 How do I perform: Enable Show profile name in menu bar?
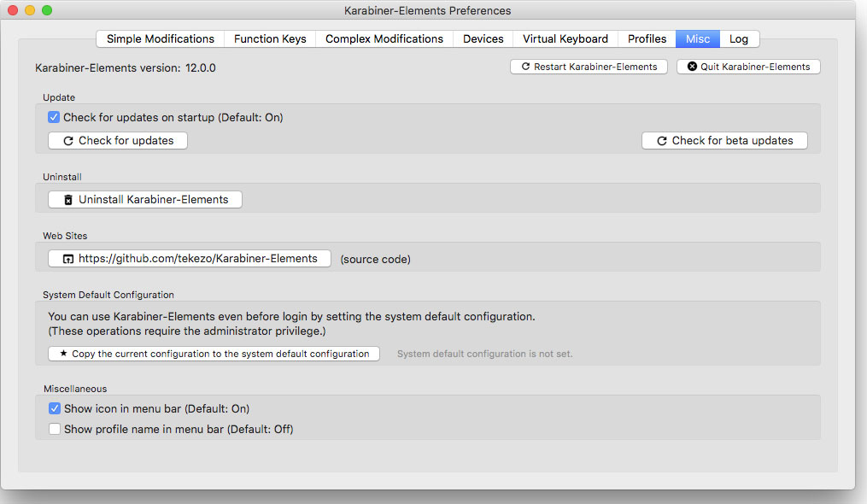point(54,429)
